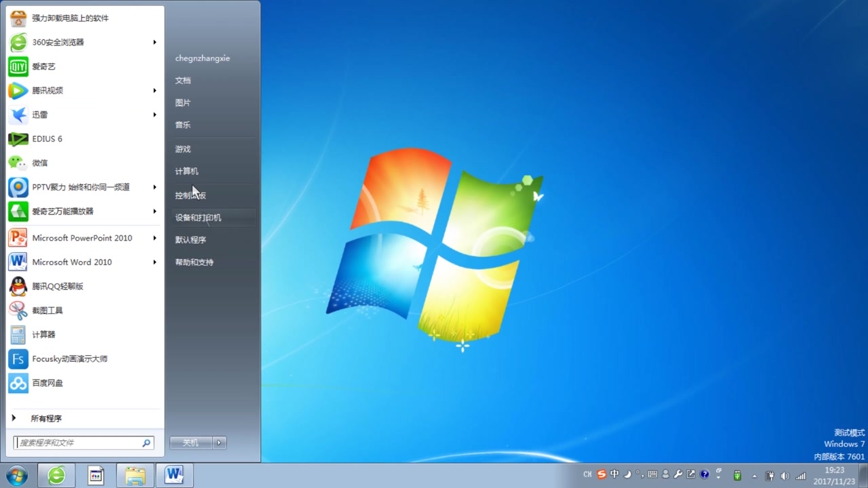Show hidden tray icons arrow
The width and height of the screenshot is (868, 488).
pos(754,476)
